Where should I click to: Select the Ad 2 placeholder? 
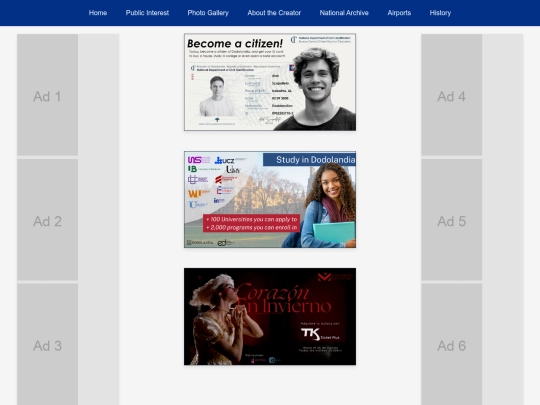(x=48, y=220)
